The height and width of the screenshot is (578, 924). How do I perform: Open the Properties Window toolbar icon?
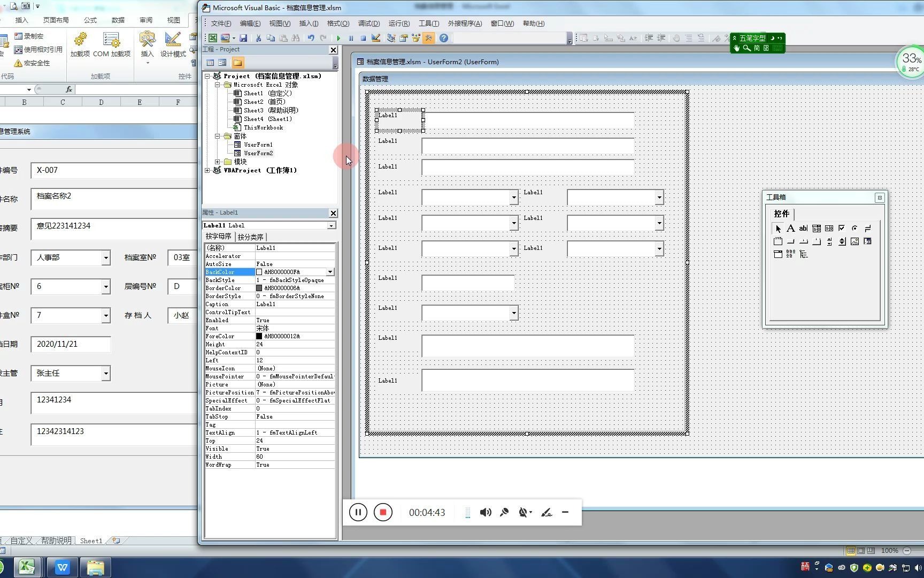[x=403, y=38]
